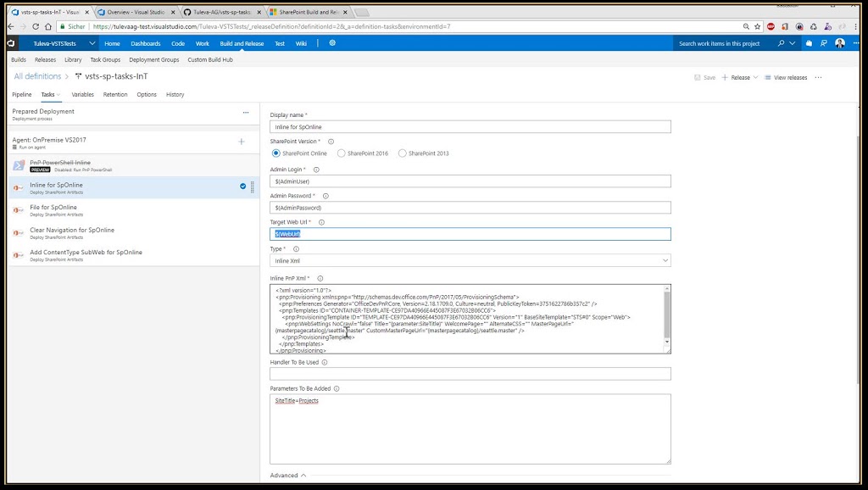This screenshot has width=868, height=490.
Task: Open the settings gear in the navigation bar
Action: point(332,42)
